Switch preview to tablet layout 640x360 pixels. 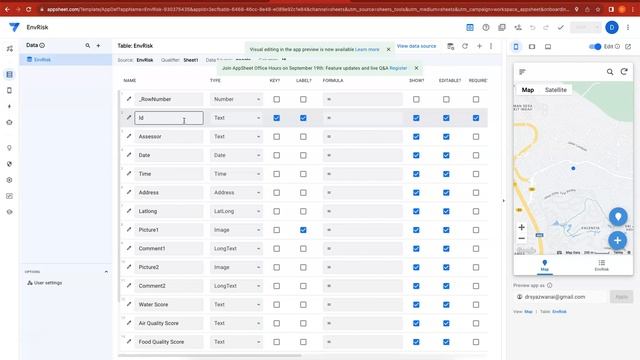(532, 47)
